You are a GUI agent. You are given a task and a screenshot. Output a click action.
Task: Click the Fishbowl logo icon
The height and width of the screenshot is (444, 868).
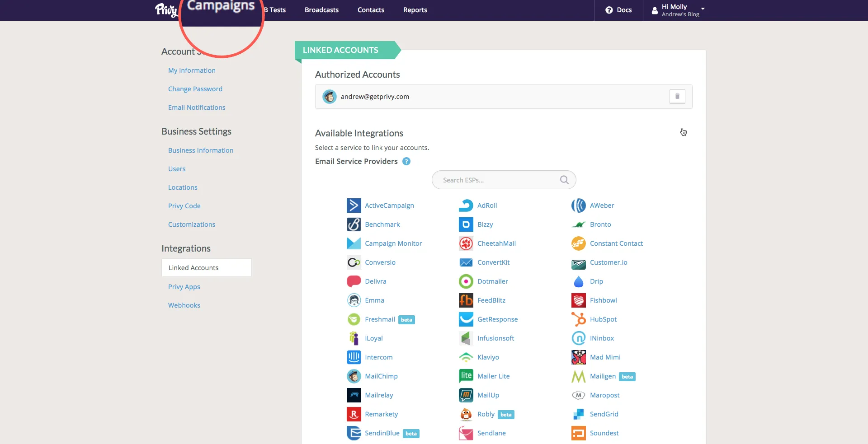click(x=579, y=300)
